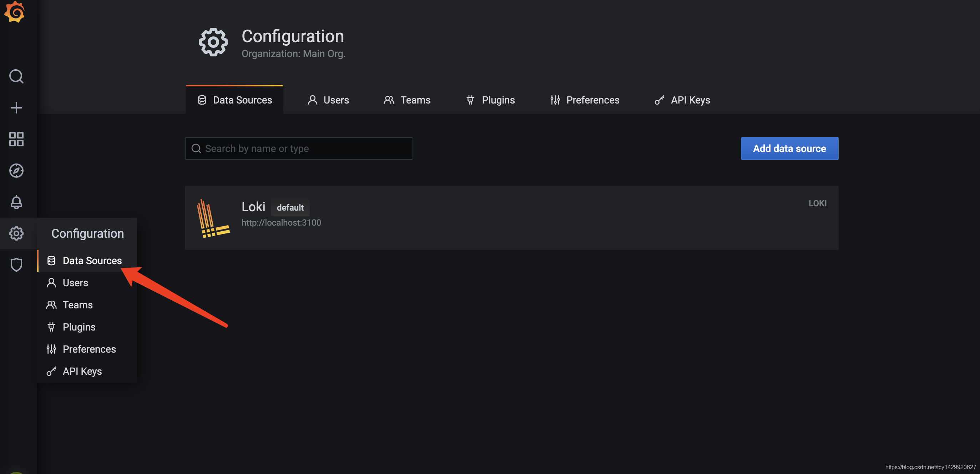980x474 pixels.
Task: Click the Grafana logo home icon
Action: point(15,12)
